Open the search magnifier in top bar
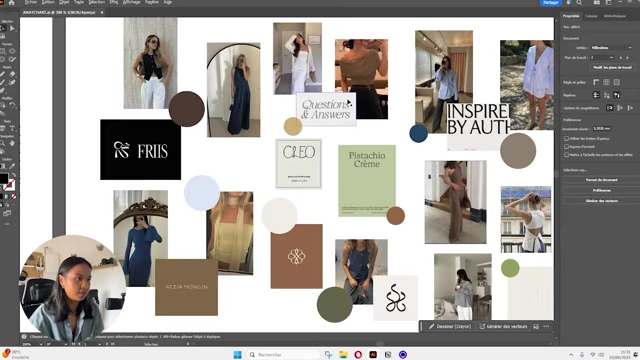The image size is (640, 360). pyautogui.click(x=579, y=2)
